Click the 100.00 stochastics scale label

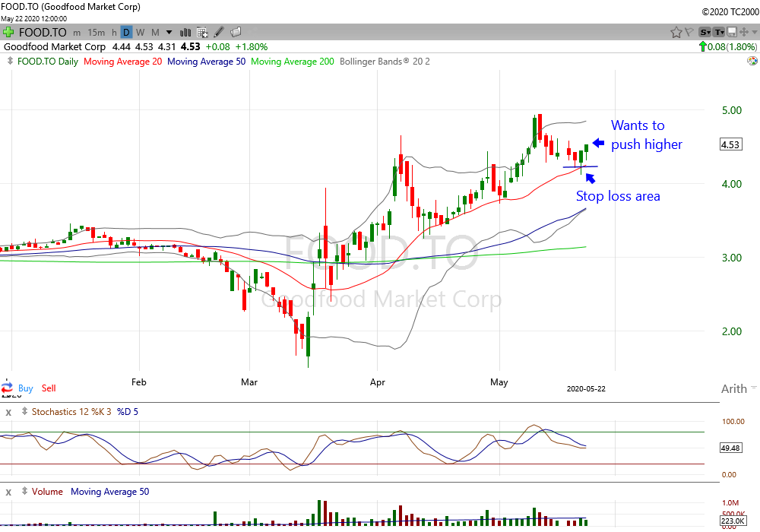(733, 422)
